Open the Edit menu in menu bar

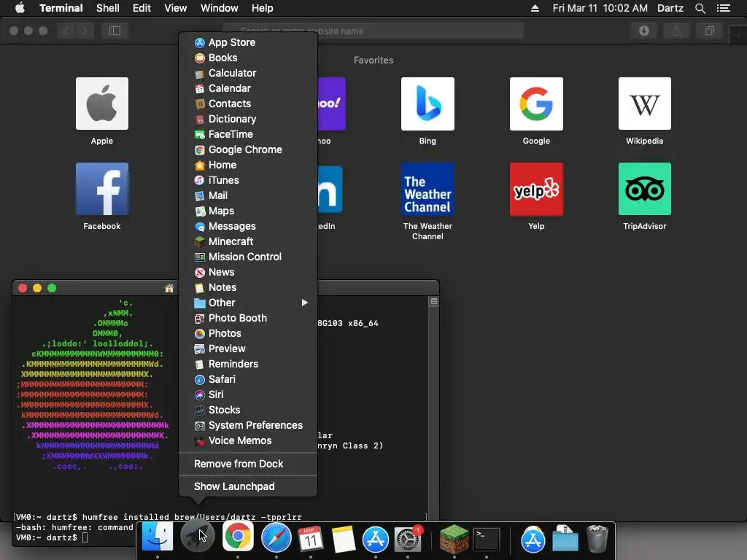pyautogui.click(x=142, y=8)
